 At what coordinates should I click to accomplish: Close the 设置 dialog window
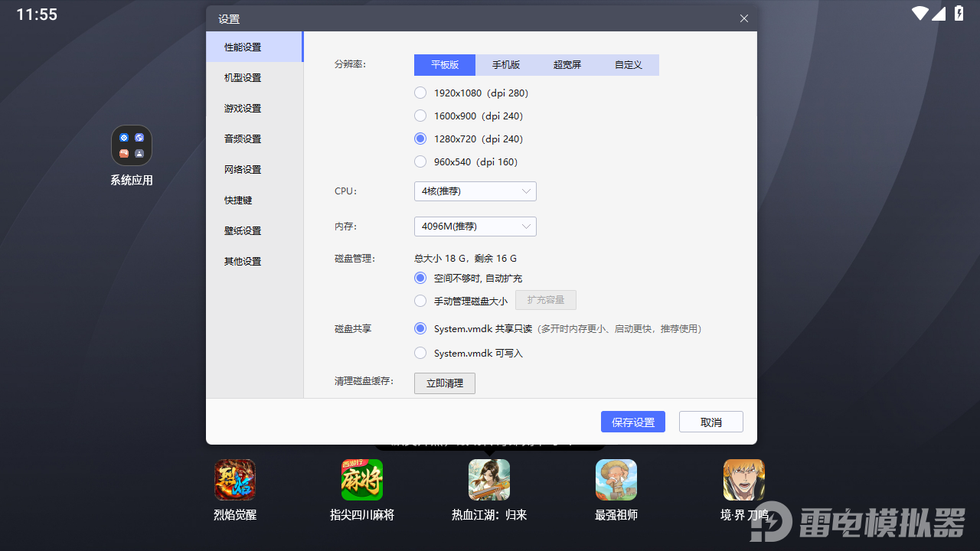[743, 18]
